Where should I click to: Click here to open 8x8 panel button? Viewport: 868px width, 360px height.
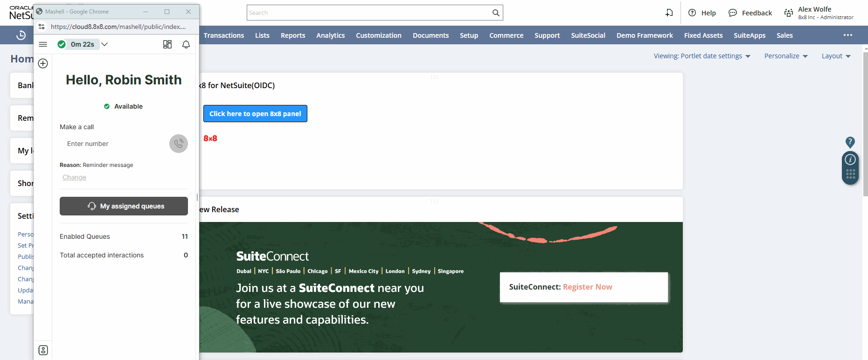pos(255,114)
